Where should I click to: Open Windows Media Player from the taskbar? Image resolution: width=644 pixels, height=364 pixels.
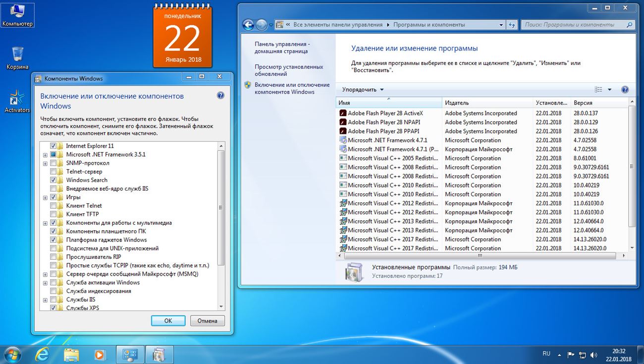pos(100,355)
